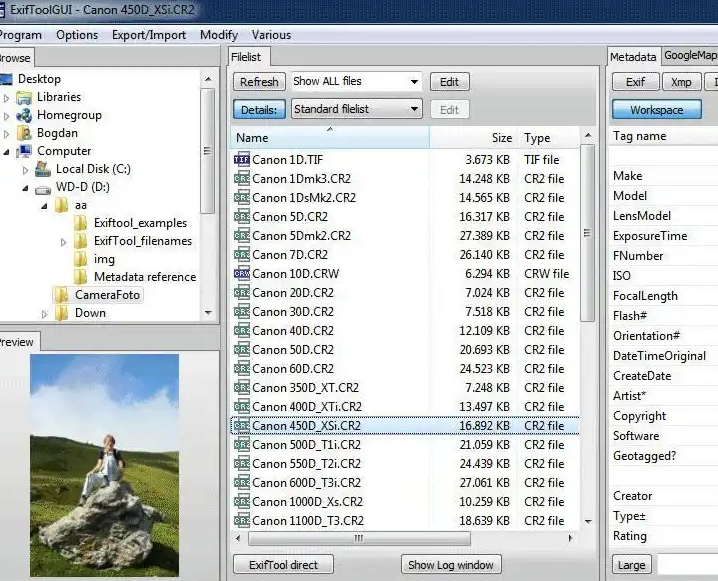718x581 pixels.
Task: Click the DateTimeOriginal tag row
Action: 664,356
